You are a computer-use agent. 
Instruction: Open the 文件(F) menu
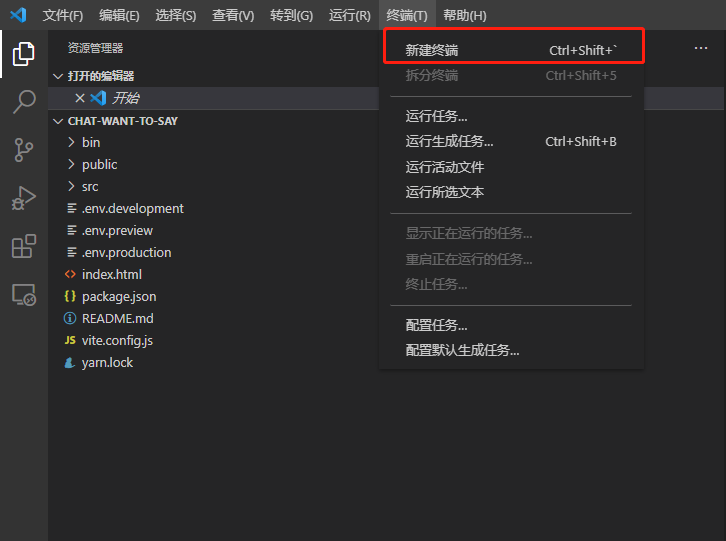pyautogui.click(x=63, y=15)
